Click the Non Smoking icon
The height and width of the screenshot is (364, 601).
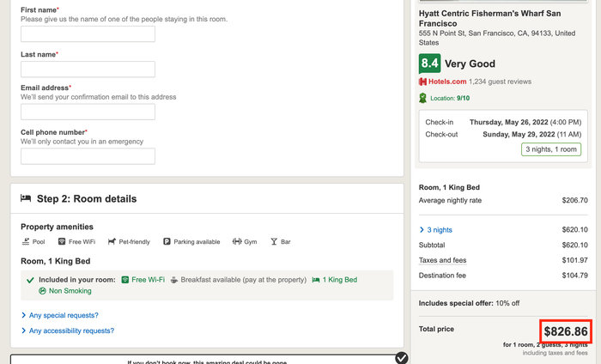tap(42, 291)
